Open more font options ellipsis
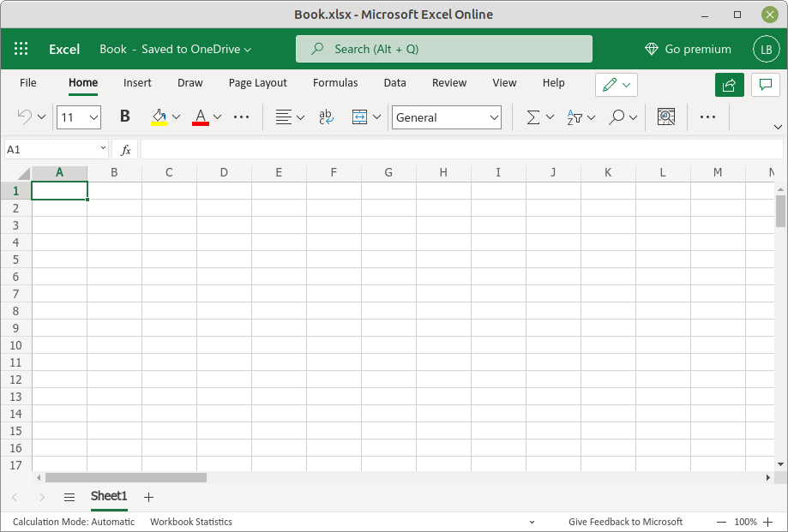This screenshot has width=788, height=532. [241, 117]
